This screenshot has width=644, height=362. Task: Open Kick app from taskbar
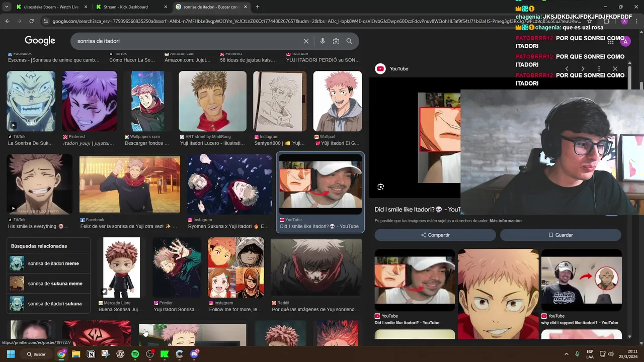(165, 354)
